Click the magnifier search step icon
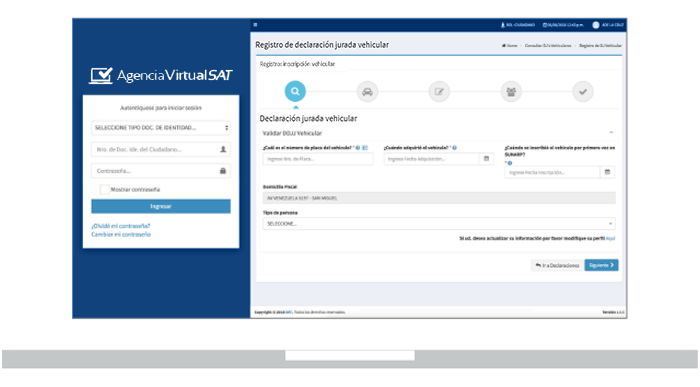 coord(295,92)
